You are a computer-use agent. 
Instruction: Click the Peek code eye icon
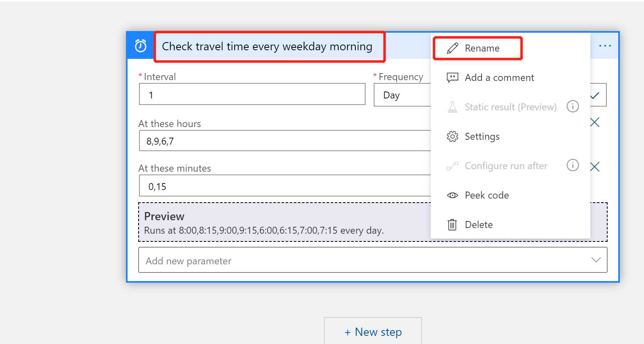point(453,195)
